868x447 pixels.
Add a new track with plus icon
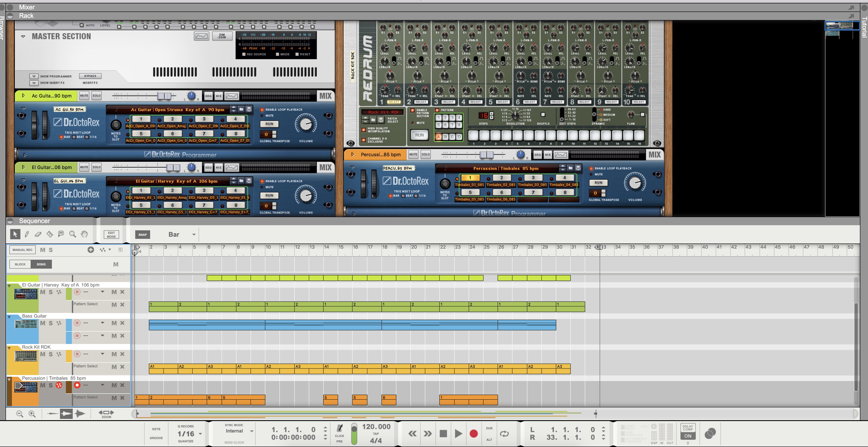[x=91, y=250]
